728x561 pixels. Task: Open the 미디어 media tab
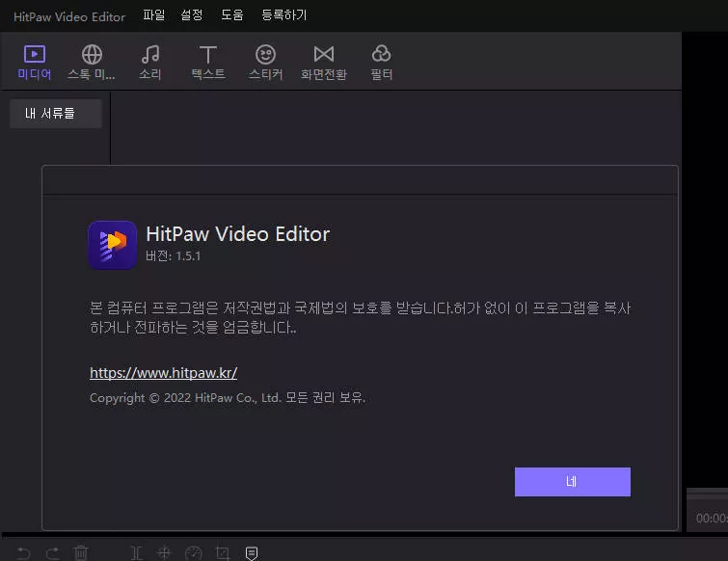click(x=35, y=63)
